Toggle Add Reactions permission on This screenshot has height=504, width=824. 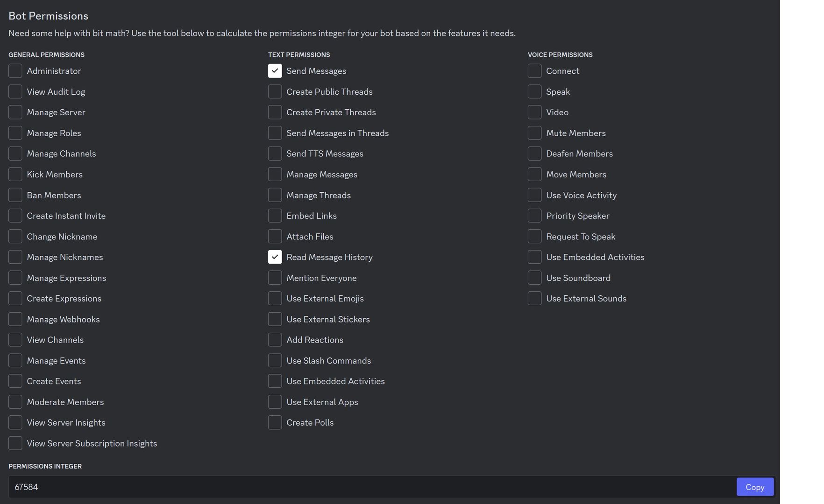[x=275, y=340]
